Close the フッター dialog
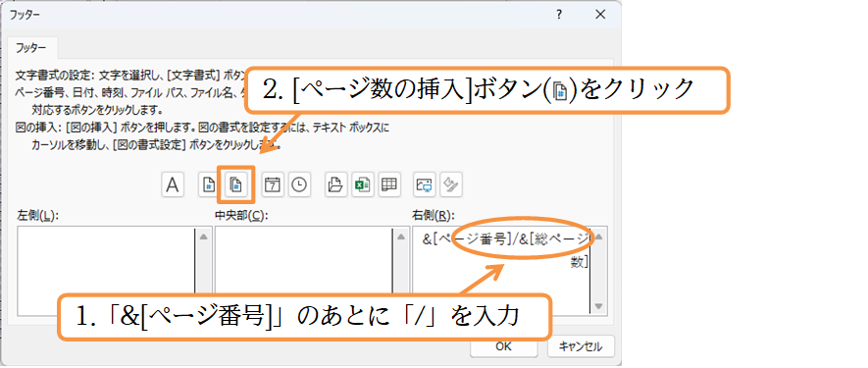 [600, 15]
